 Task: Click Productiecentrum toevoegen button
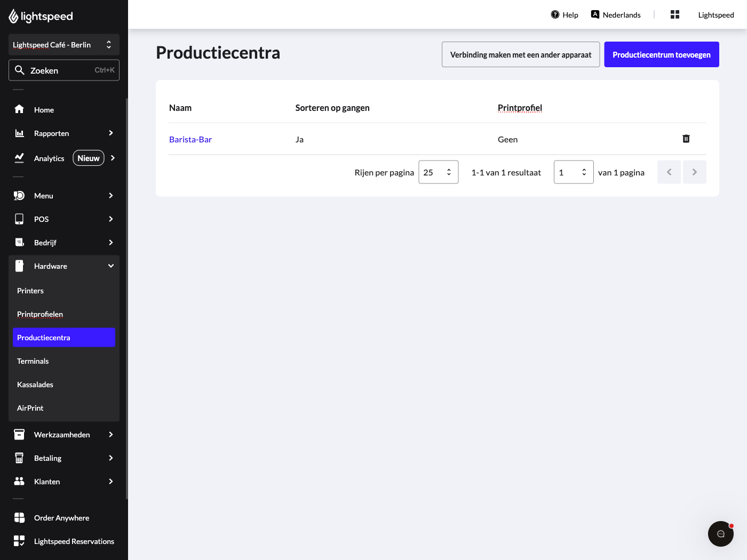tap(662, 54)
